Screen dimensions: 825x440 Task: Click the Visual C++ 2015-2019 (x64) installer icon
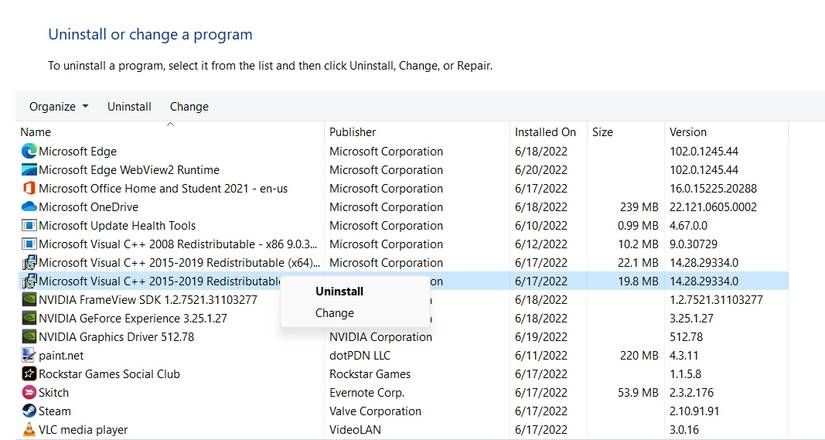coord(29,263)
